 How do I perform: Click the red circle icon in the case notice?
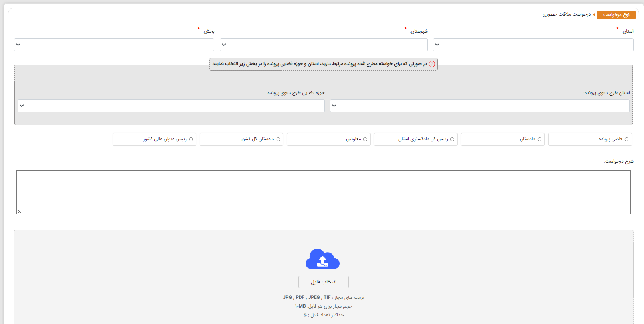(x=432, y=64)
